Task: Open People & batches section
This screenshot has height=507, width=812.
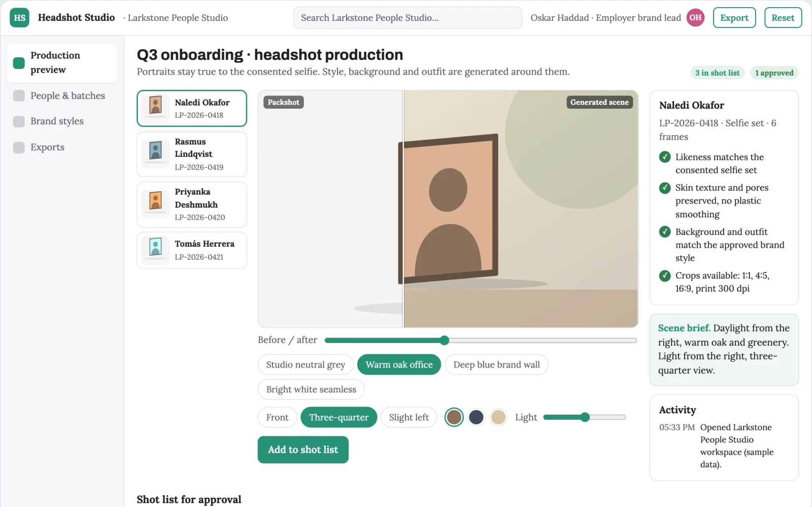Action: click(x=62, y=95)
